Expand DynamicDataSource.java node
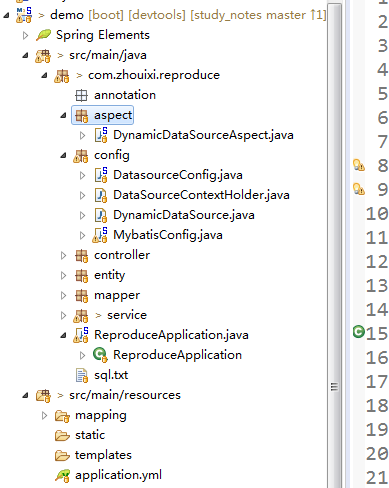 pos(82,215)
